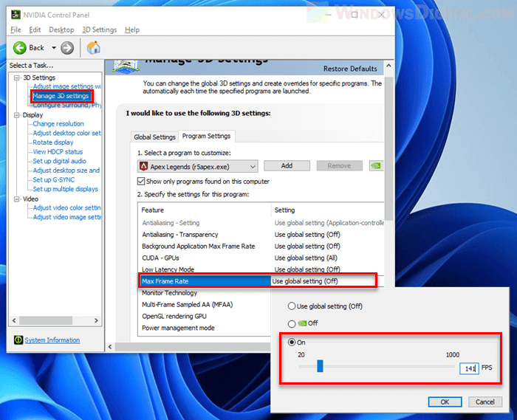Click the Max Frame Rate slider thumb
Image resolution: width=517 pixels, height=420 pixels.
(x=320, y=366)
